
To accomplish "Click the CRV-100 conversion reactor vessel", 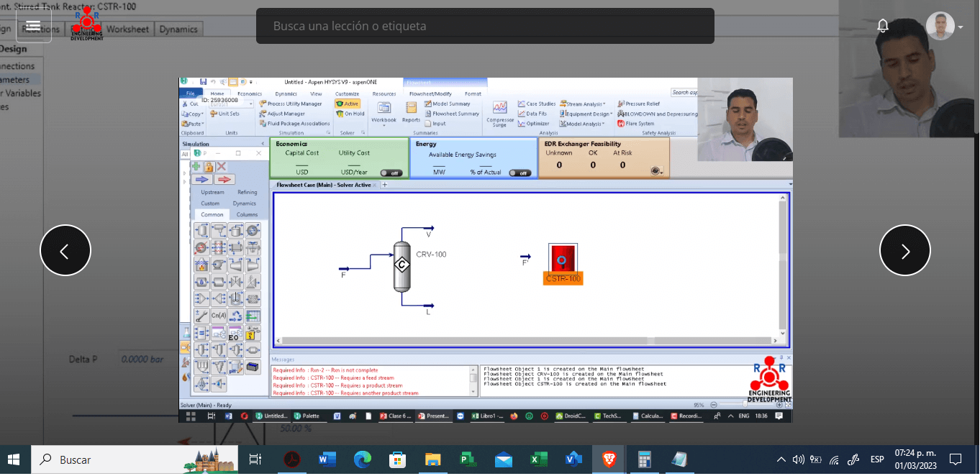I will click(x=402, y=265).
